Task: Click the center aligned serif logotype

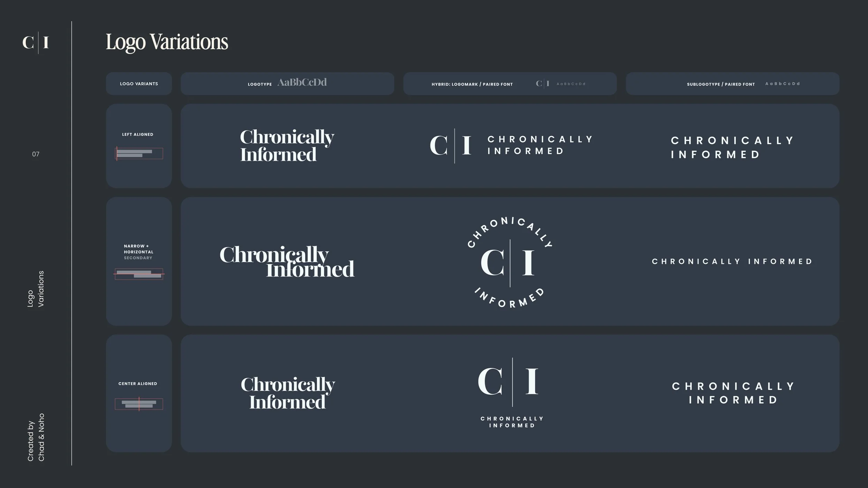Action: [288, 393]
